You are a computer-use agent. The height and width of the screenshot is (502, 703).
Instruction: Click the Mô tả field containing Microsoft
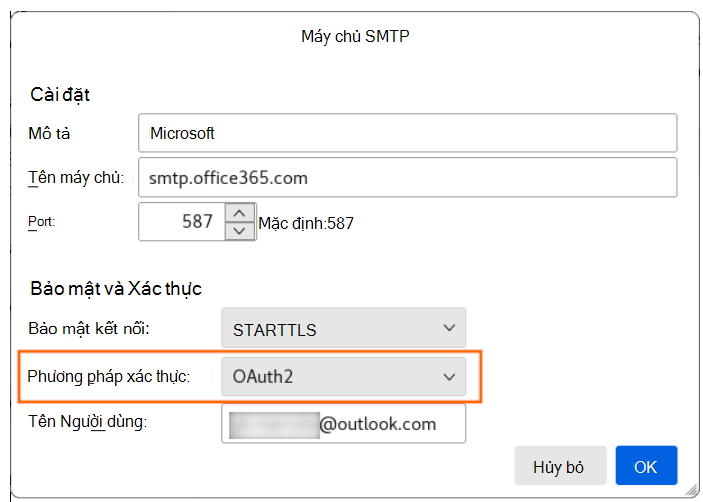click(x=407, y=133)
